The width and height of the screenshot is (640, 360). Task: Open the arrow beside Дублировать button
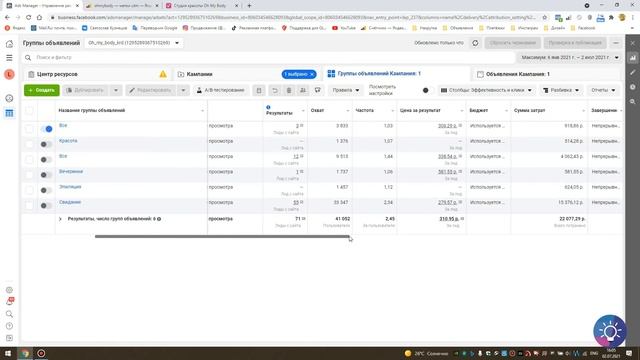click(116, 90)
